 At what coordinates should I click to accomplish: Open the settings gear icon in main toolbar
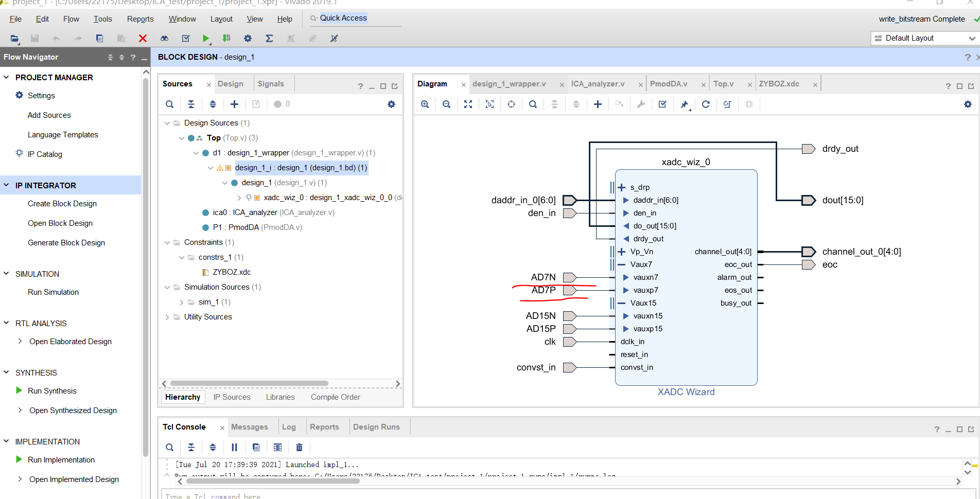click(248, 38)
